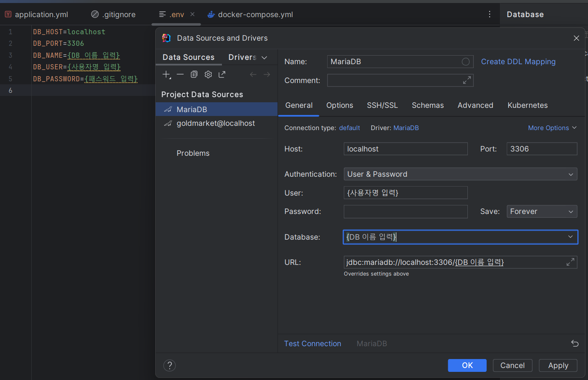Add a new data source with plus icon
This screenshot has height=380, width=588.
(x=166, y=74)
